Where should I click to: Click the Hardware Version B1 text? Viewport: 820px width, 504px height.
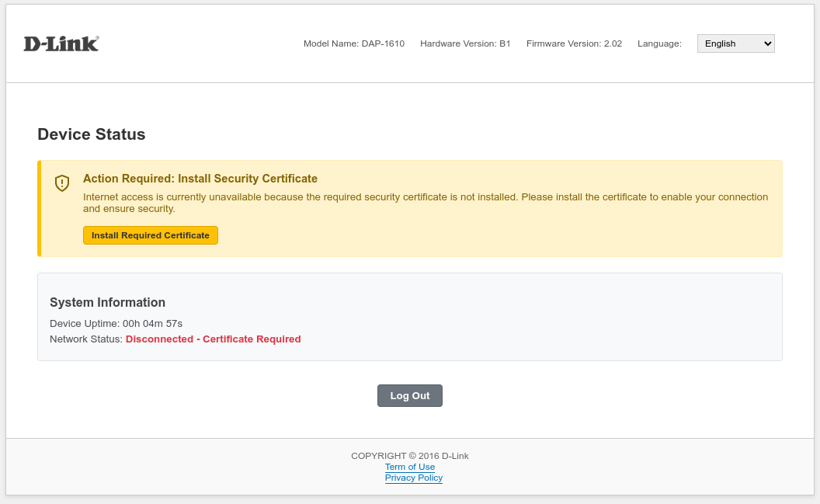pos(465,43)
